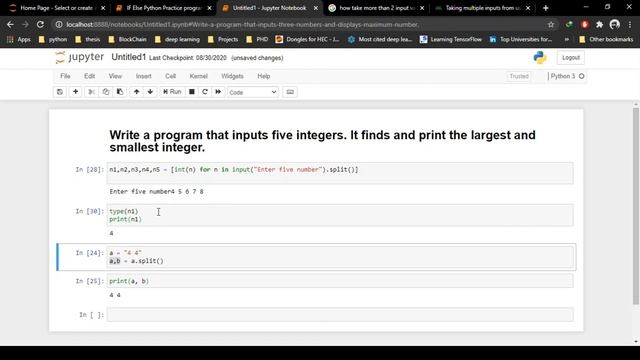The height and width of the screenshot is (360, 640).
Task: Open the Widgets menu
Action: tap(232, 76)
